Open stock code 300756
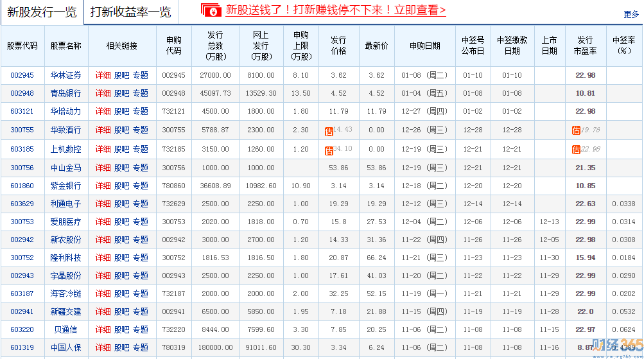 click(x=22, y=168)
